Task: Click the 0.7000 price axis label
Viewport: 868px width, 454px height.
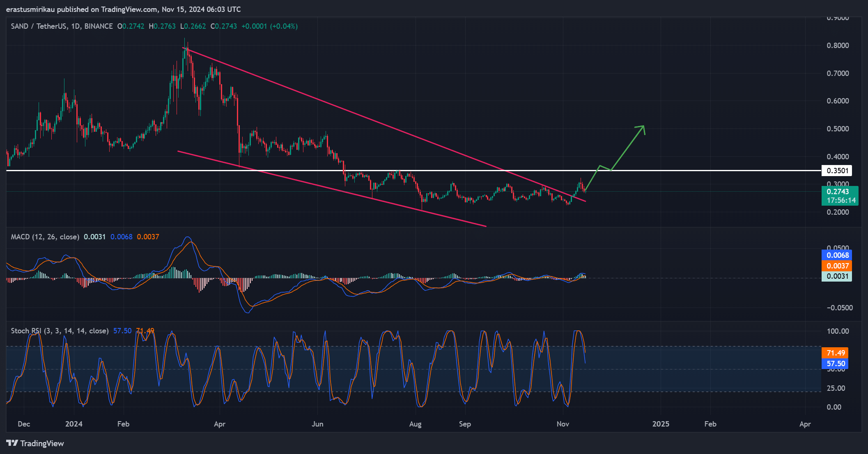Action: (x=838, y=73)
